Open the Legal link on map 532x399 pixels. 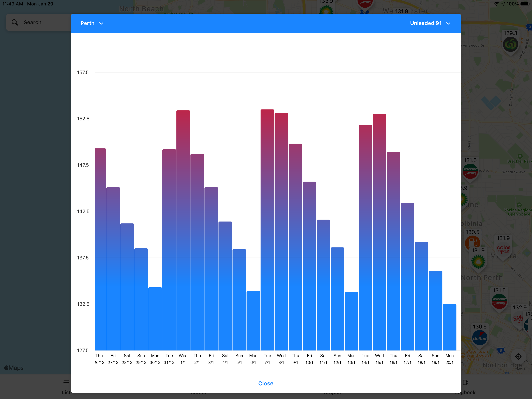point(521,368)
